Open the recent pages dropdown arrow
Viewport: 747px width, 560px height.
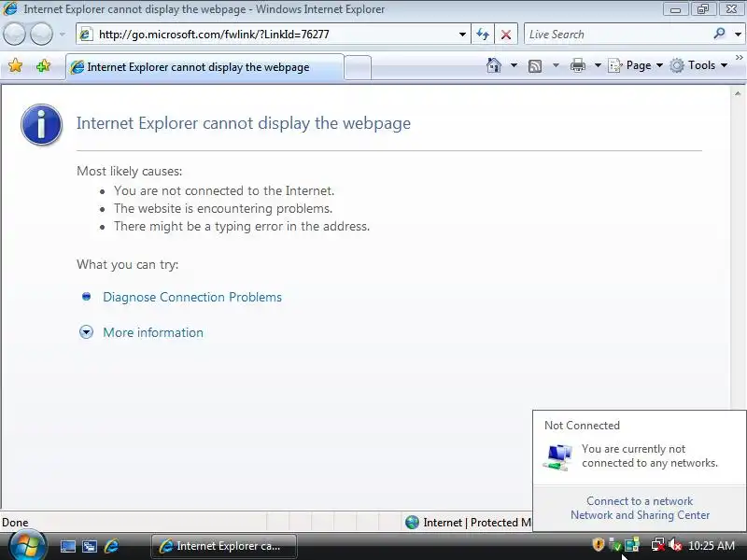coord(62,35)
